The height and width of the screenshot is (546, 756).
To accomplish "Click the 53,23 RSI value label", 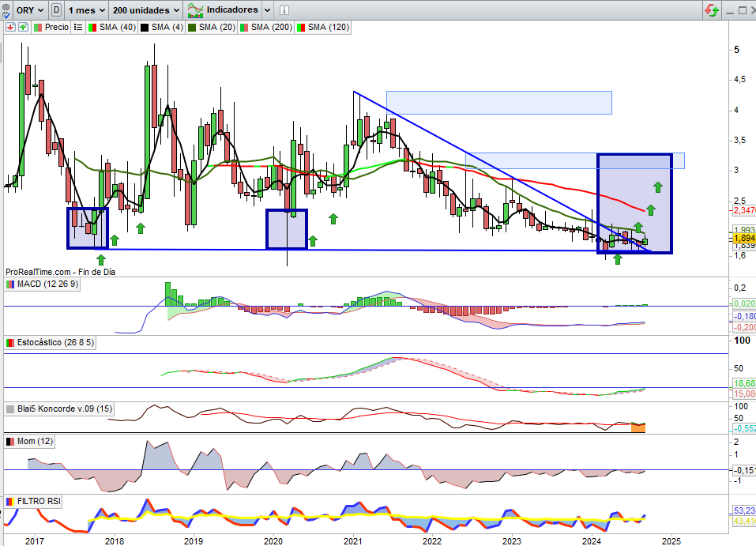I will [744, 510].
